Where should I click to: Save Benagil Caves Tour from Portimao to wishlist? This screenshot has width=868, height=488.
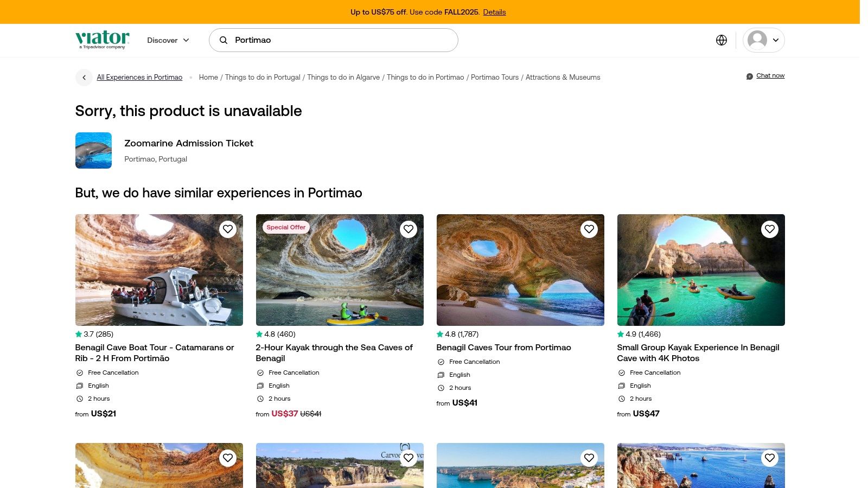pyautogui.click(x=589, y=229)
